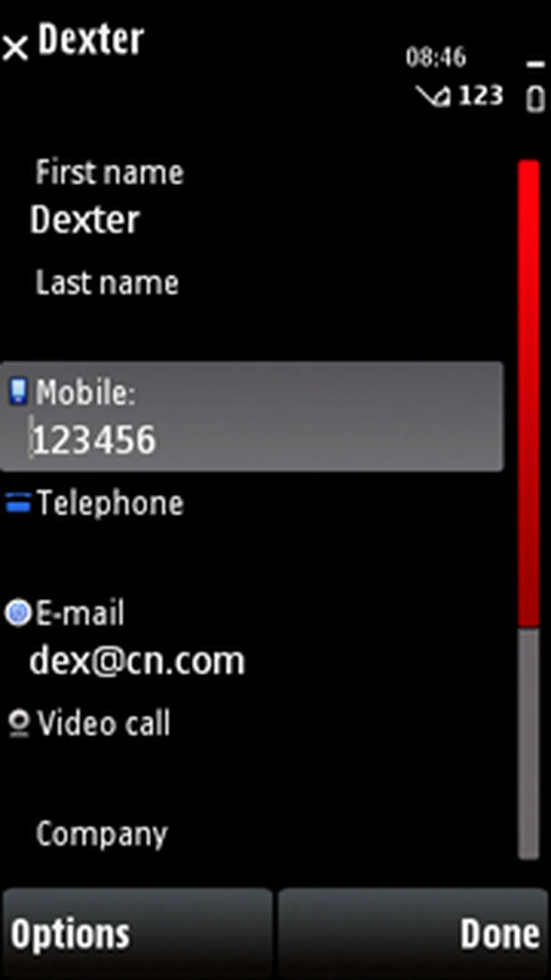The image size is (551, 980).
Task: Click the red scrollbar thumb
Action: point(528,393)
